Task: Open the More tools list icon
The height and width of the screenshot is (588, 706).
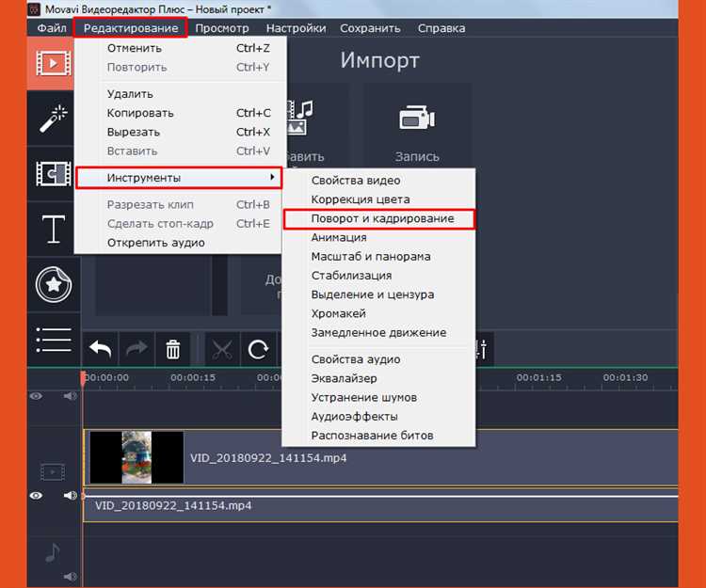Action: point(53,340)
